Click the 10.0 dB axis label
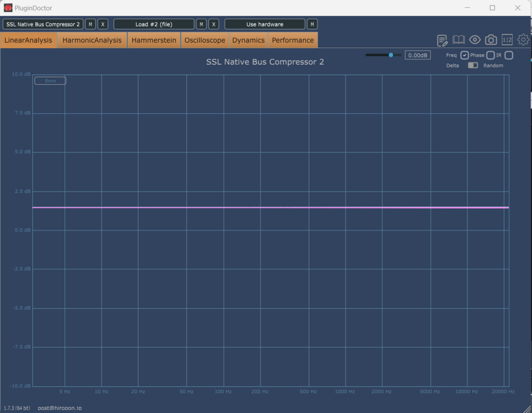This screenshot has width=532, height=413. pos(21,74)
